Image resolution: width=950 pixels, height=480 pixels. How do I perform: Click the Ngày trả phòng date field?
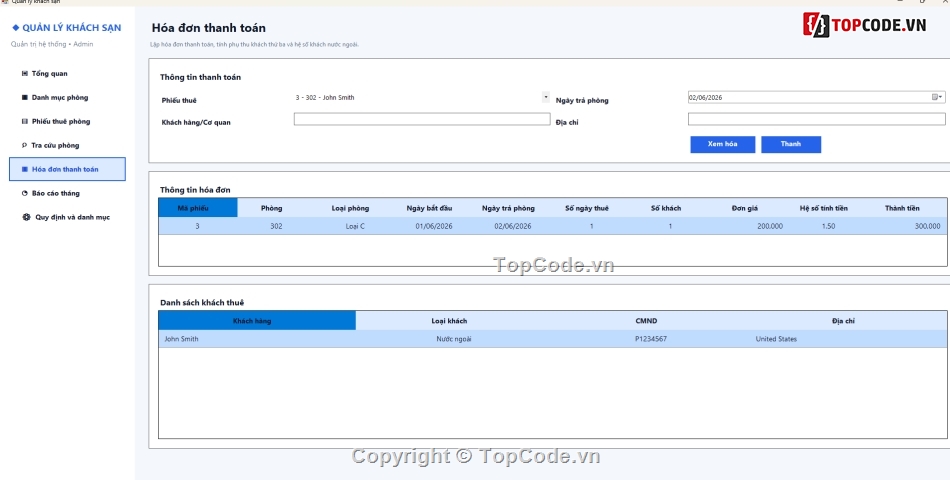click(x=816, y=97)
